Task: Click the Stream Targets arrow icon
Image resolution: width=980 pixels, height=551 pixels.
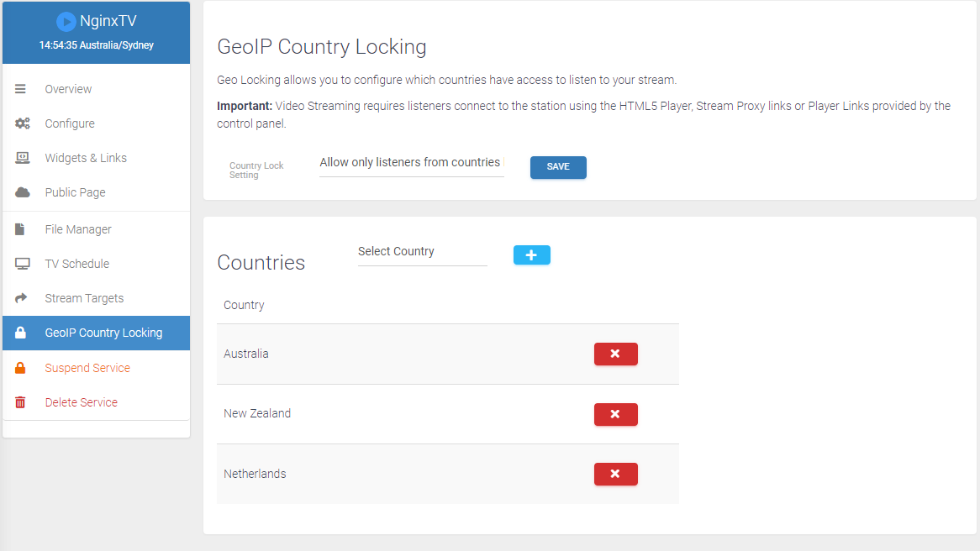Action: coord(22,298)
